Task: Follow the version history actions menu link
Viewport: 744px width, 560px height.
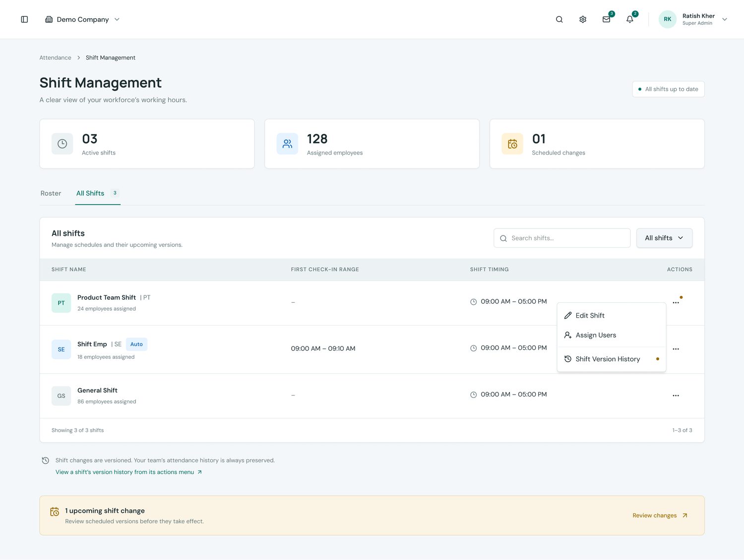Action: (x=129, y=472)
